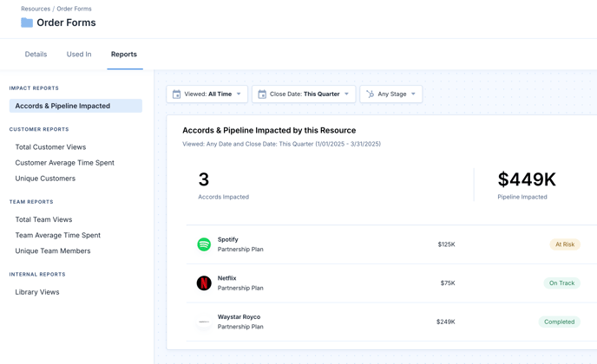Open the Any Stage dropdown

coord(391,94)
